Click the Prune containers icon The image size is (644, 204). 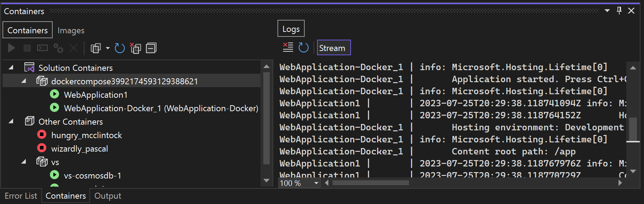click(x=135, y=48)
